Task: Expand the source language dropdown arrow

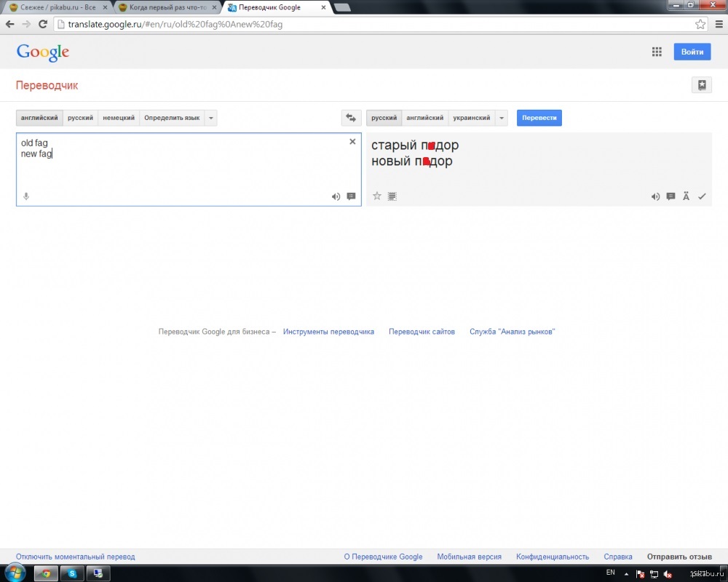Action: [211, 118]
